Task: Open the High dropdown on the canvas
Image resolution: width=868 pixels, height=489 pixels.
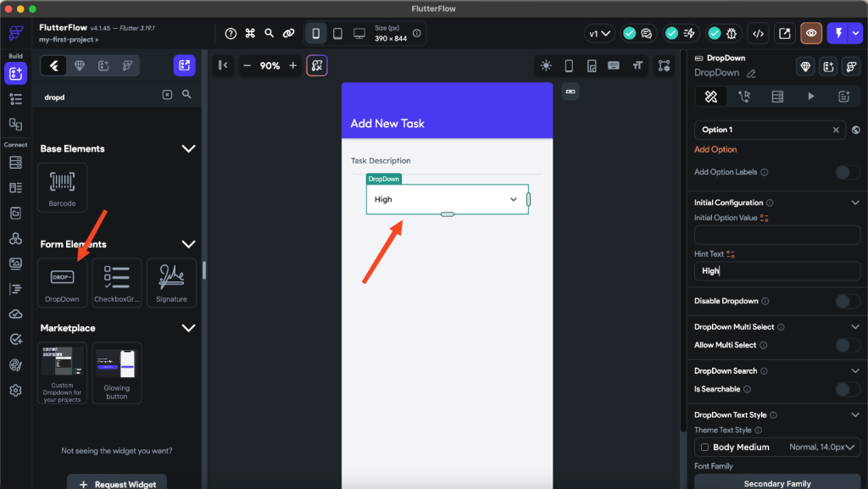Action: tap(448, 199)
